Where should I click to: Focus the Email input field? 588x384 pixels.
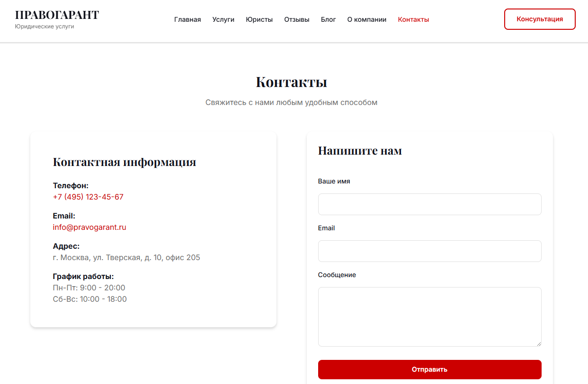coord(429,251)
